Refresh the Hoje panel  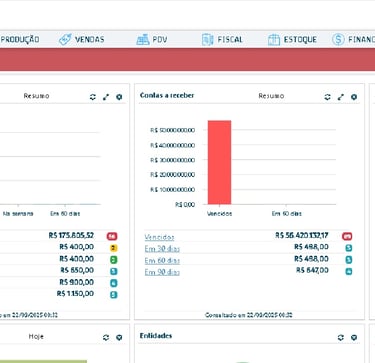coord(106,337)
